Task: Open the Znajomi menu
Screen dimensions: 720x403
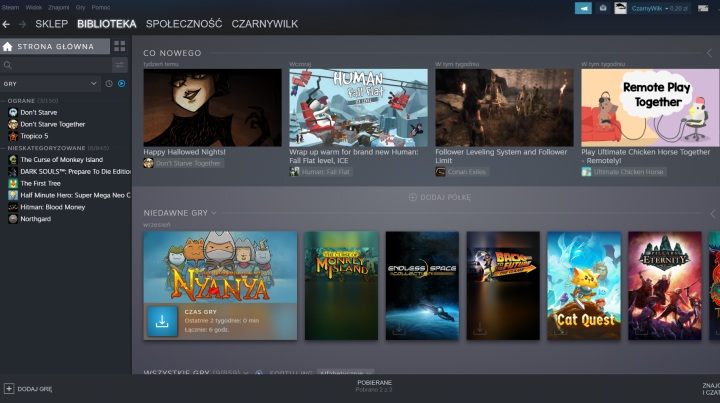Action: click(x=59, y=7)
